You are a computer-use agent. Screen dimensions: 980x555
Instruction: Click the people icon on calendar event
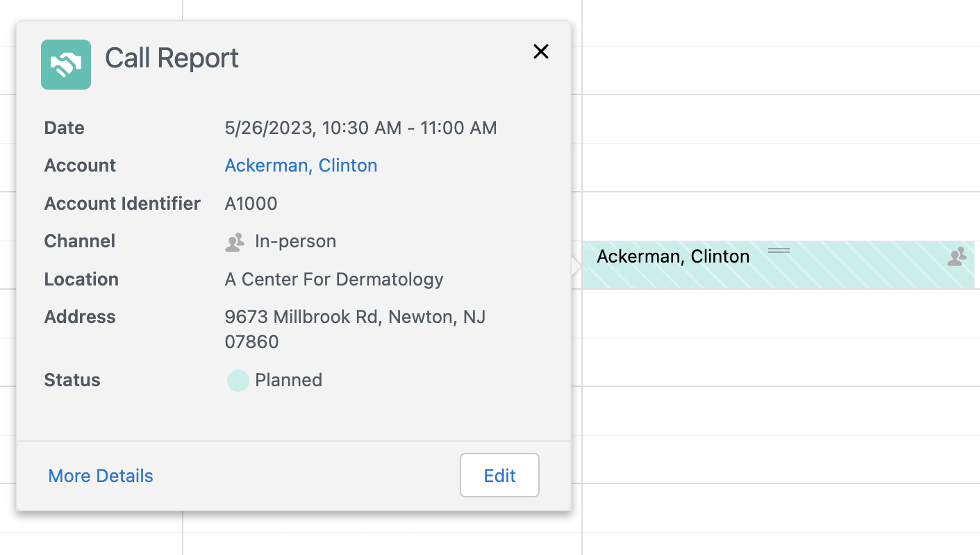pyautogui.click(x=957, y=256)
